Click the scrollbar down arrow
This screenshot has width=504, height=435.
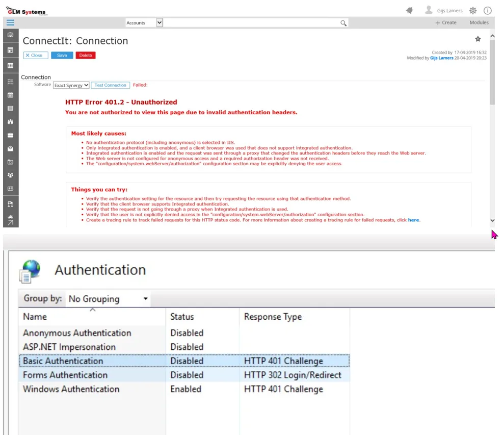pos(492,220)
